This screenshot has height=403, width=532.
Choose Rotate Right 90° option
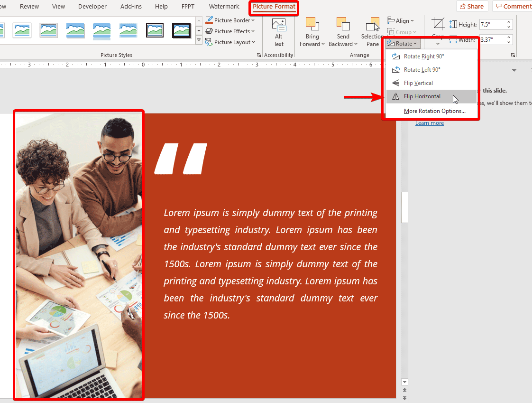click(x=423, y=56)
